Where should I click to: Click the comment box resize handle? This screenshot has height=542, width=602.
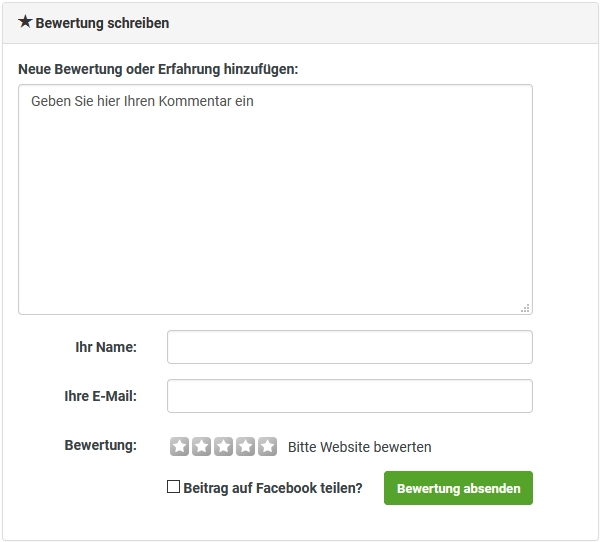(x=525, y=308)
